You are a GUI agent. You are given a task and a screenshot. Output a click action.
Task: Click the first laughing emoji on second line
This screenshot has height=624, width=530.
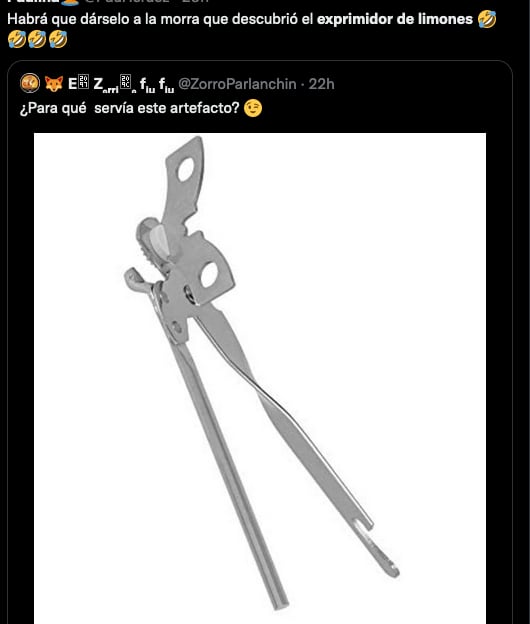coord(17,39)
